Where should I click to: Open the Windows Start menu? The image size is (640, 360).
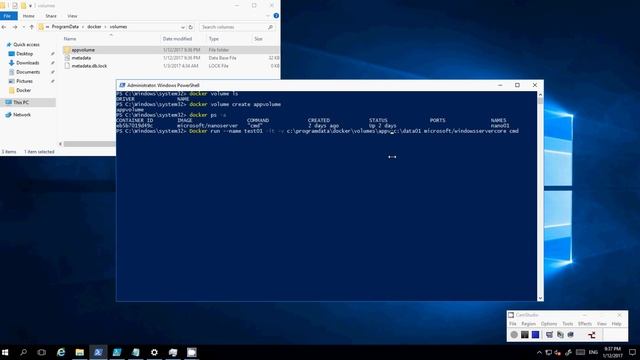(5, 352)
